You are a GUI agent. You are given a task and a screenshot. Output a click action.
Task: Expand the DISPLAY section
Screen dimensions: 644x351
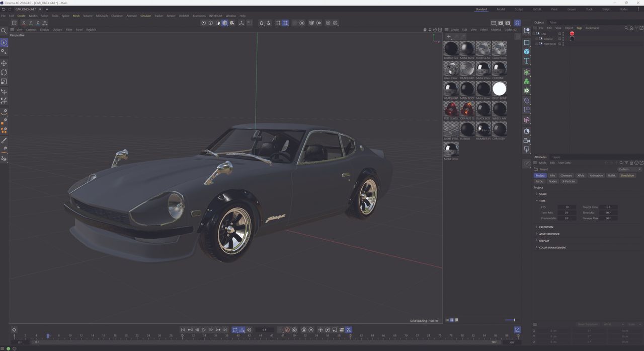[x=543, y=241]
